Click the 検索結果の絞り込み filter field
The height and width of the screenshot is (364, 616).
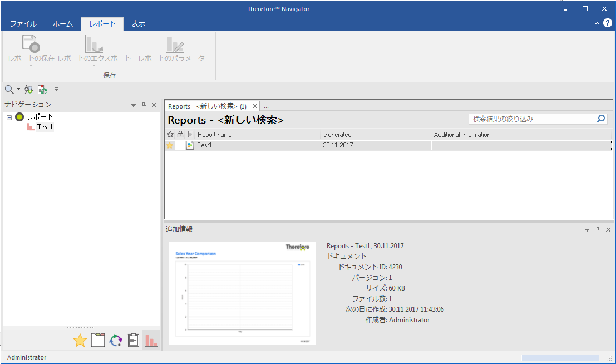(x=533, y=119)
